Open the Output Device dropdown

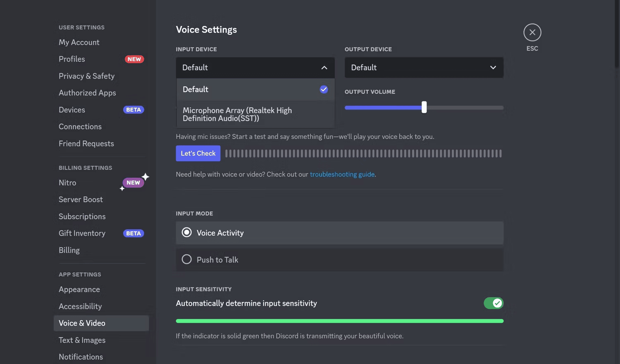click(493, 67)
